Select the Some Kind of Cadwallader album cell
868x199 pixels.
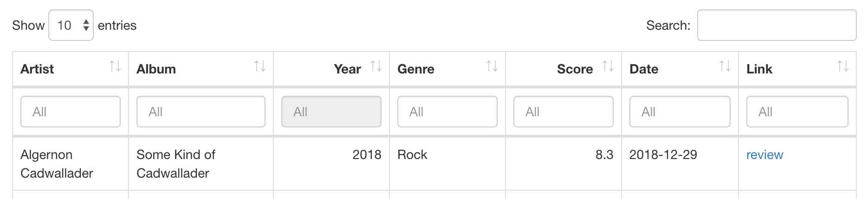(176, 164)
